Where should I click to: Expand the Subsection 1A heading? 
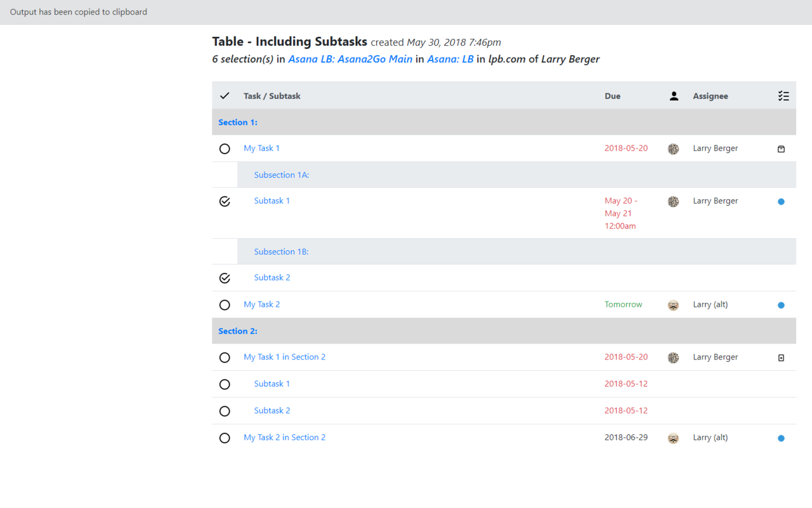click(281, 175)
